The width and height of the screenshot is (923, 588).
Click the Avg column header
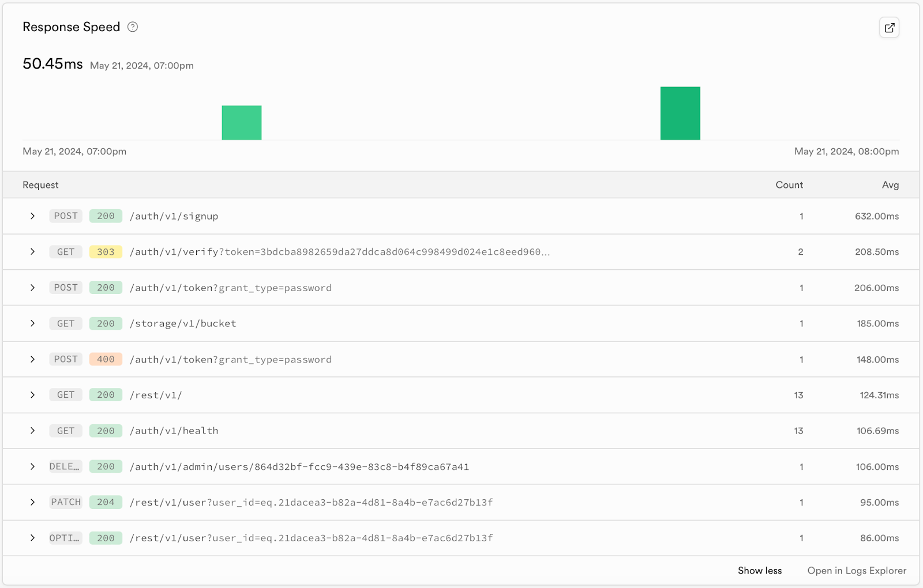coord(890,185)
